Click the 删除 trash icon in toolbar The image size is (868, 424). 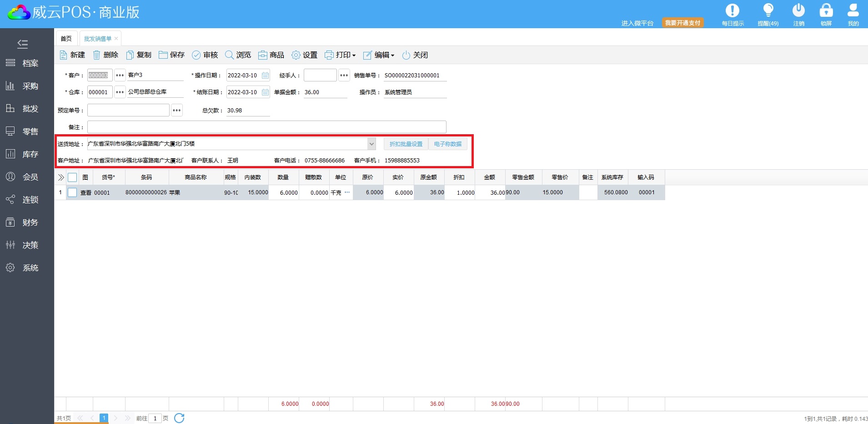coord(97,55)
